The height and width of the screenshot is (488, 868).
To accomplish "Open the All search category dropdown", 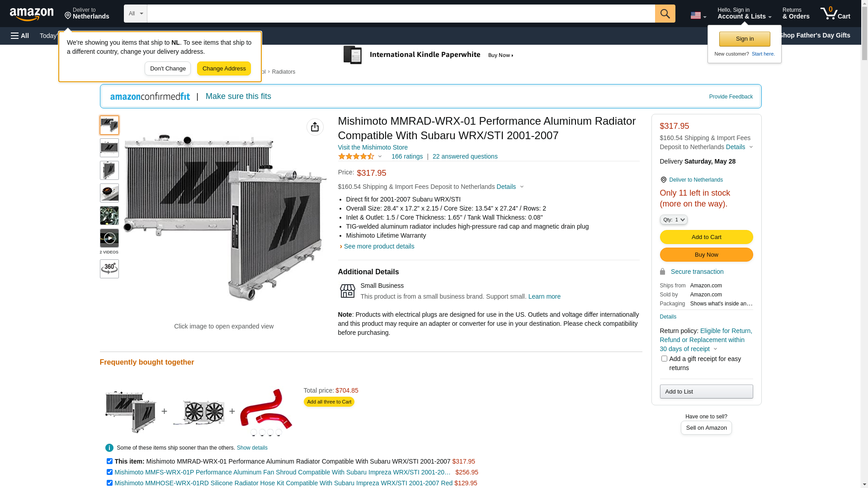I will (135, 14).
